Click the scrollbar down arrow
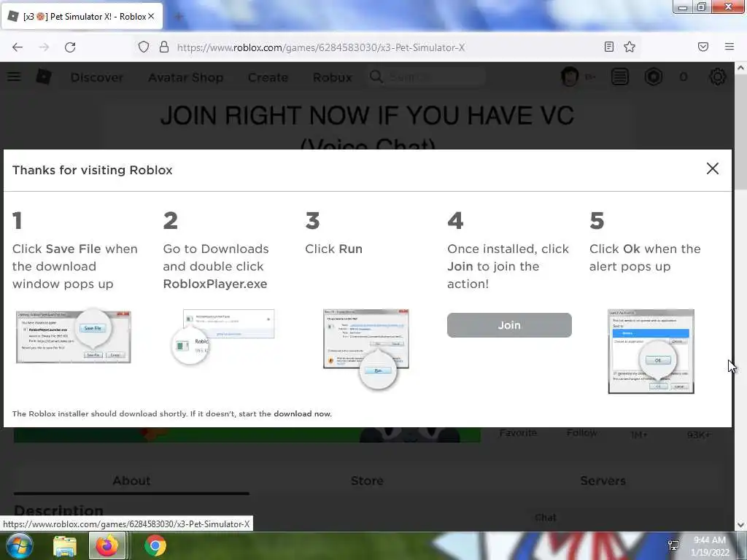747x560 pixels. (x=741, y=525)
